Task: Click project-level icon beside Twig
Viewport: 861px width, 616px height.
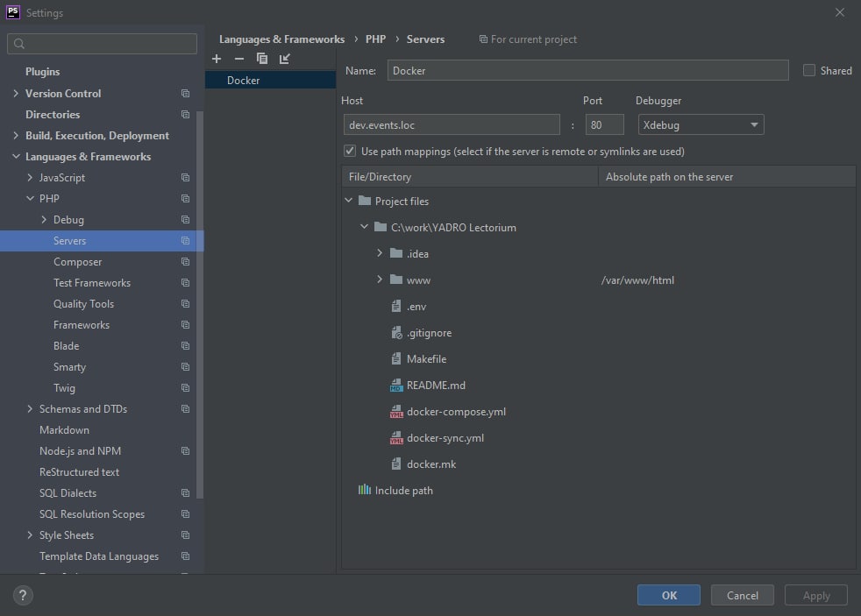Action: tap(186, 388)
